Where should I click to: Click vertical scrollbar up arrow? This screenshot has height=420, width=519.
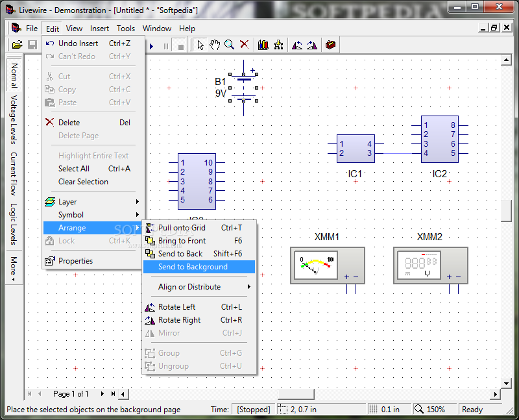[506, 60]
